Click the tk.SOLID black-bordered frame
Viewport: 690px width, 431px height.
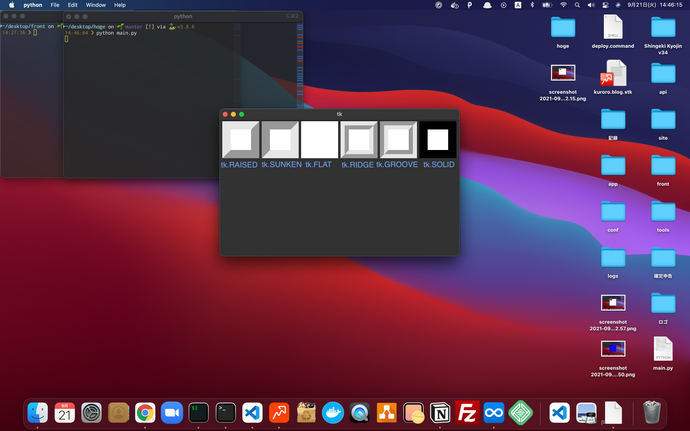click(x=438, y=140)
